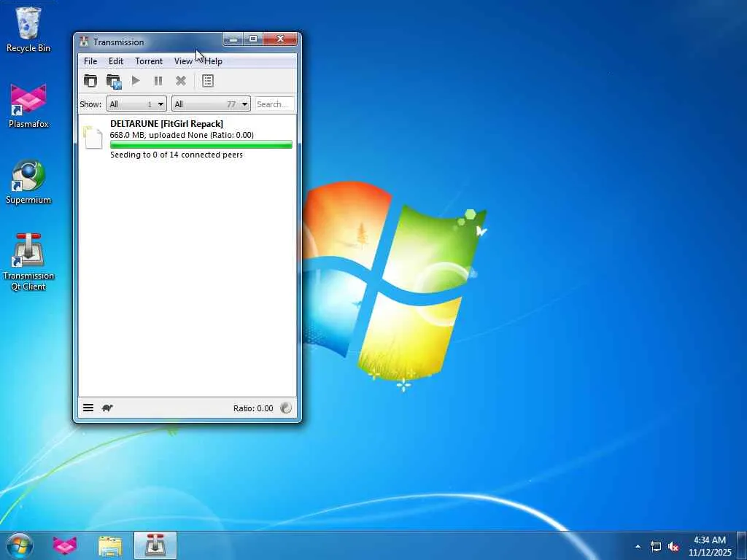Open the Help menu

point(214,61)
